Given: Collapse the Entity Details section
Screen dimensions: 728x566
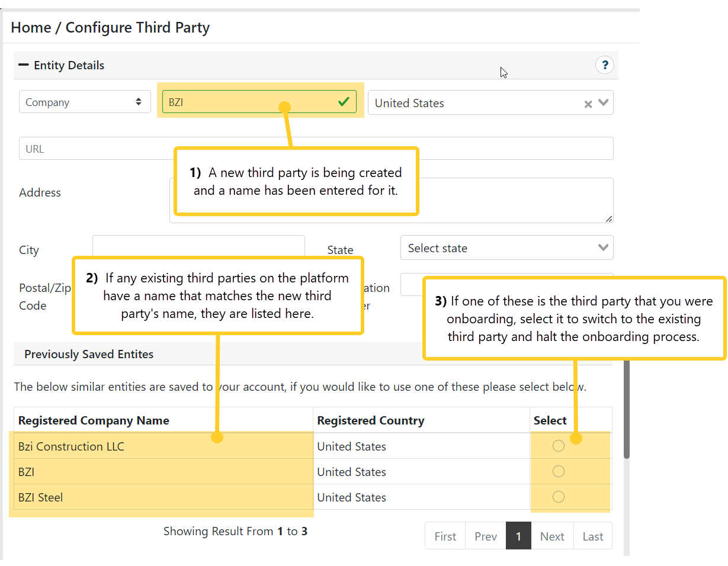Looking at the screenshot, I should pos(23,65).
